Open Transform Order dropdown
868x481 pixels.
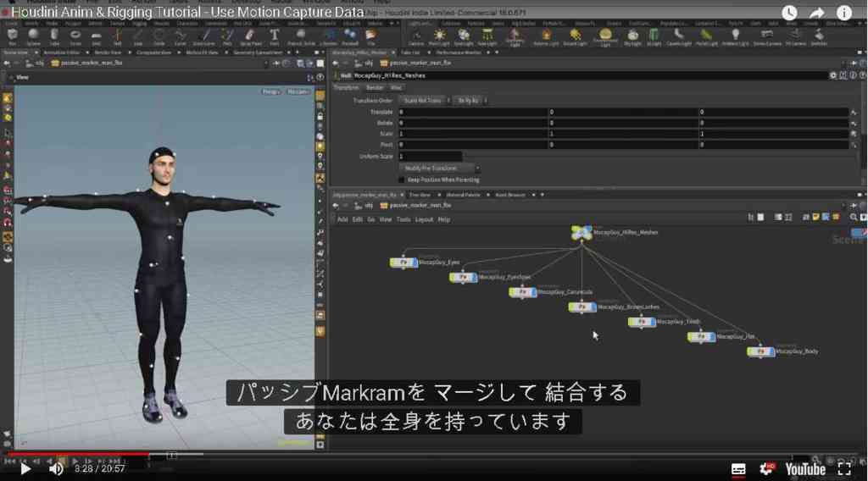(426, 101)
